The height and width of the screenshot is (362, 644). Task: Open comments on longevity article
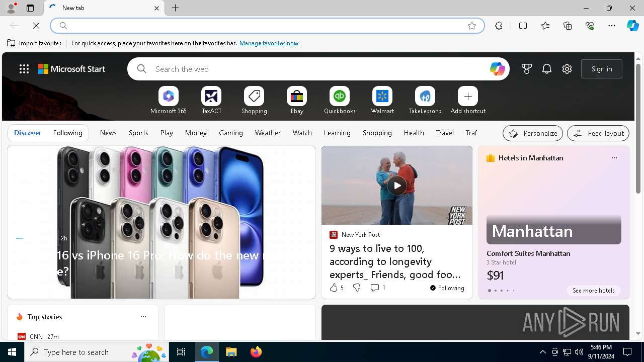[x=378, y=288]
